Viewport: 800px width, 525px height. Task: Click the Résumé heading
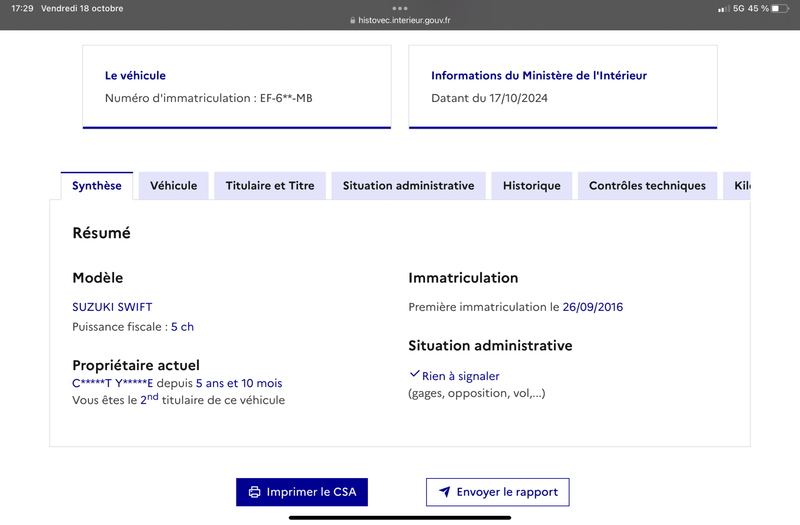(x=102, y=233)
